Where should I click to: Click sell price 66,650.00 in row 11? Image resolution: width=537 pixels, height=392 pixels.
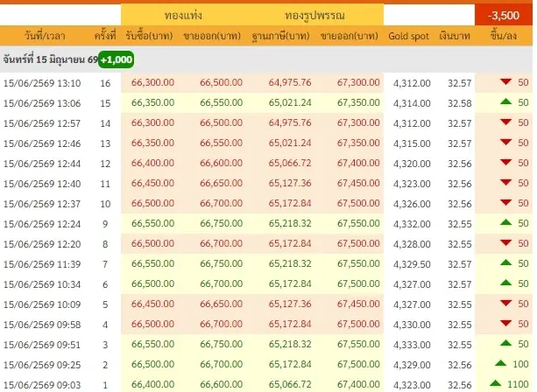pyautogui.click(x=222, y=184)
